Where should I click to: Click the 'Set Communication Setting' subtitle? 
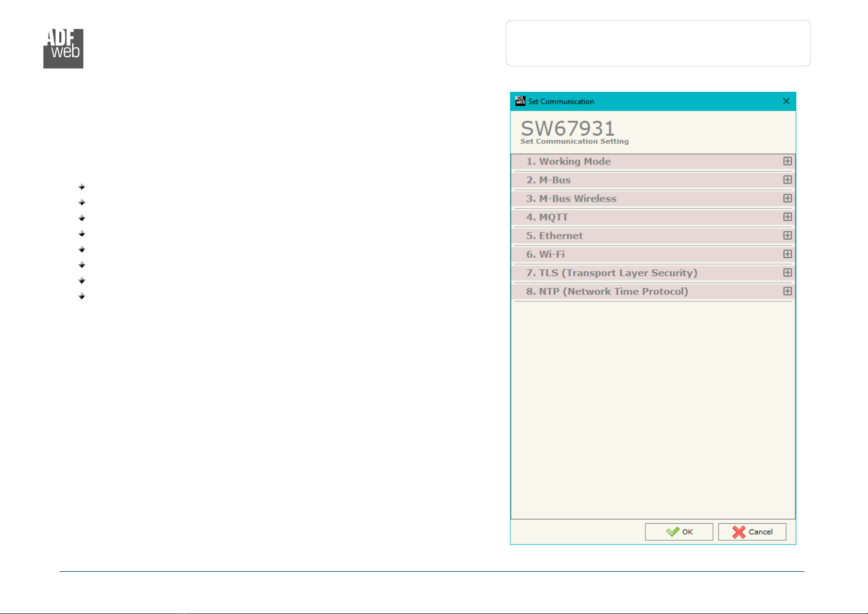pyautogui.click(x=574, y=141)
